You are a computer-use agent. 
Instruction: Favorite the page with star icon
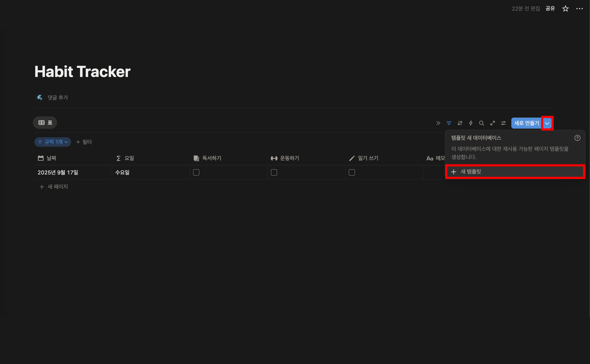[565, 9]
